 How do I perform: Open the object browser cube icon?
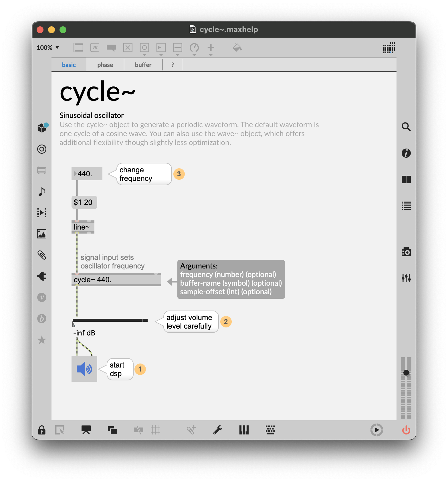pyautogui.click(x=42, y=127)
